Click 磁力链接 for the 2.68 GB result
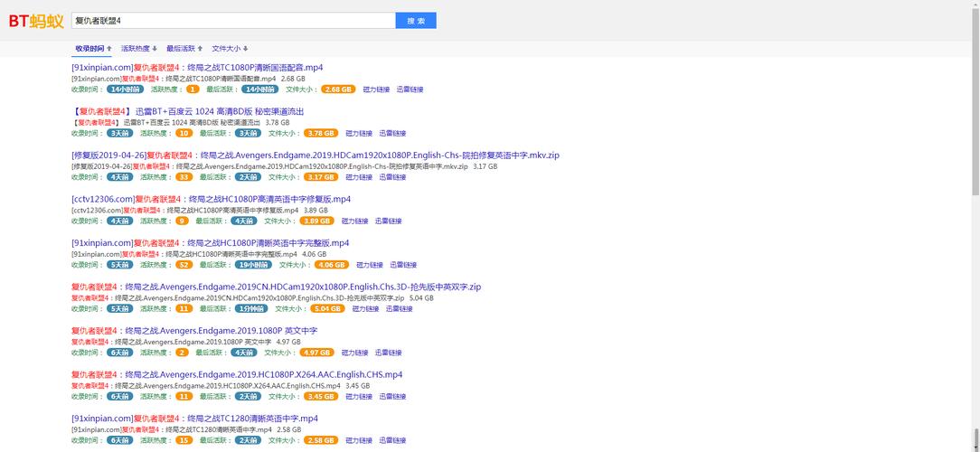The image size is (980, 452). click(376, 89)
